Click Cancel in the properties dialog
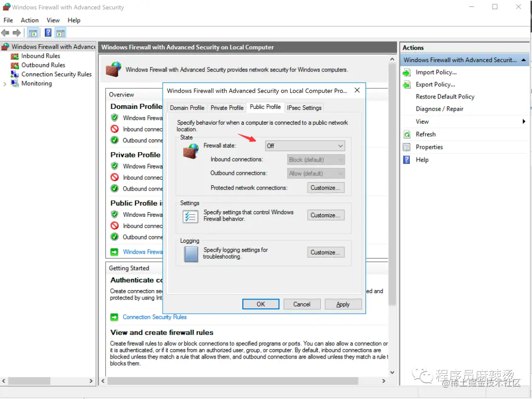Image resolution: width=532 pixels, height=399 pixels. 301,304
